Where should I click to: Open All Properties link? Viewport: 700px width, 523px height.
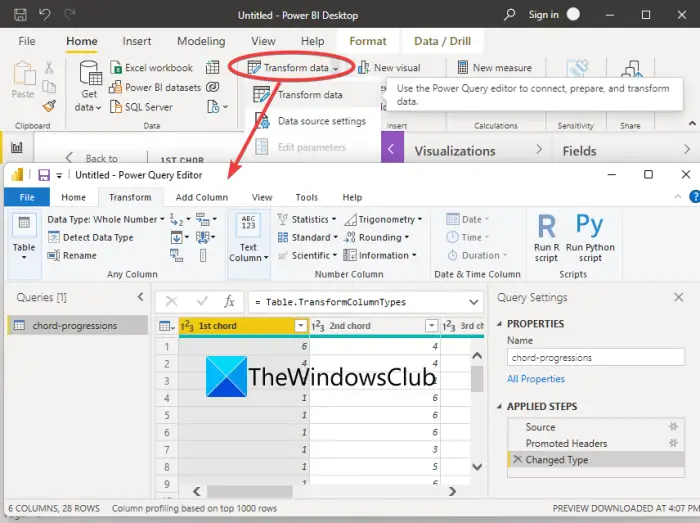[x=536, y=379]
